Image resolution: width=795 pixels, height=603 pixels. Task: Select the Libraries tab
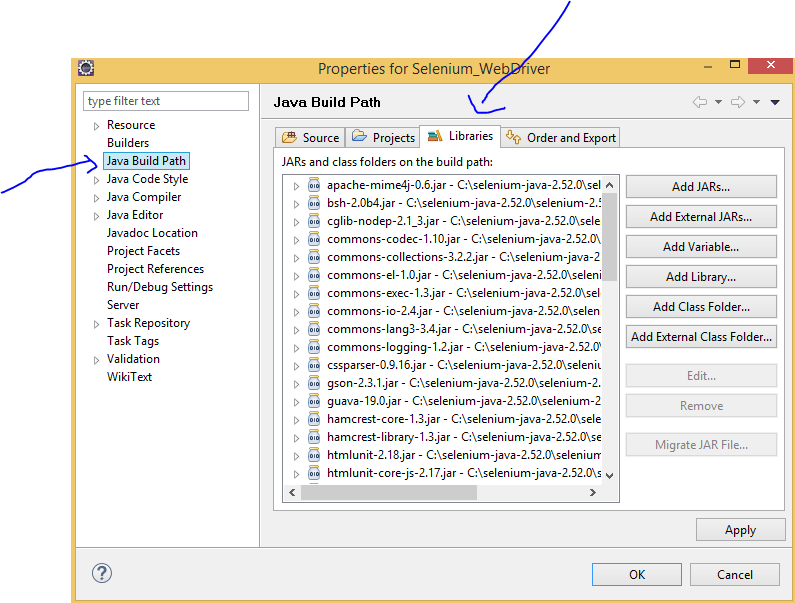pyautogui.click(x=460, y=136)
